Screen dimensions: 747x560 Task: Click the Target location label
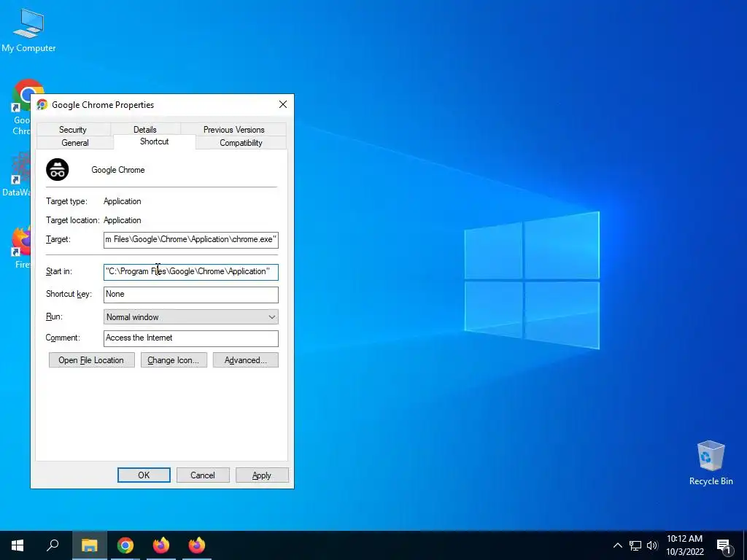[x=72, y=220]
